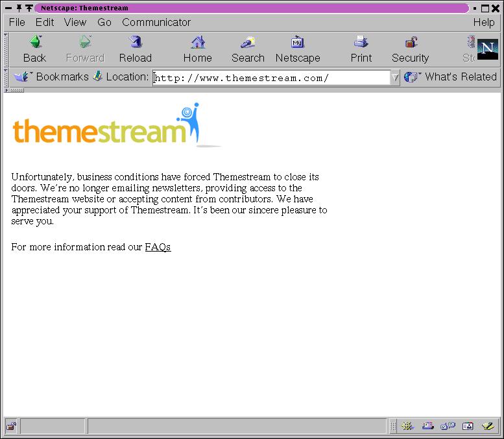504x439 pixels.
Task: Open the View menu
Action: click(75, 22)
